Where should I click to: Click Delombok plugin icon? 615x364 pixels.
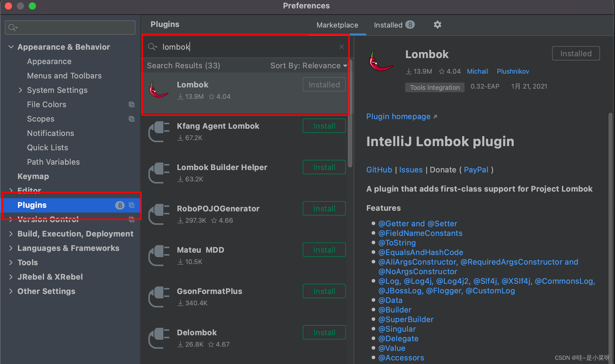[159, 338]
